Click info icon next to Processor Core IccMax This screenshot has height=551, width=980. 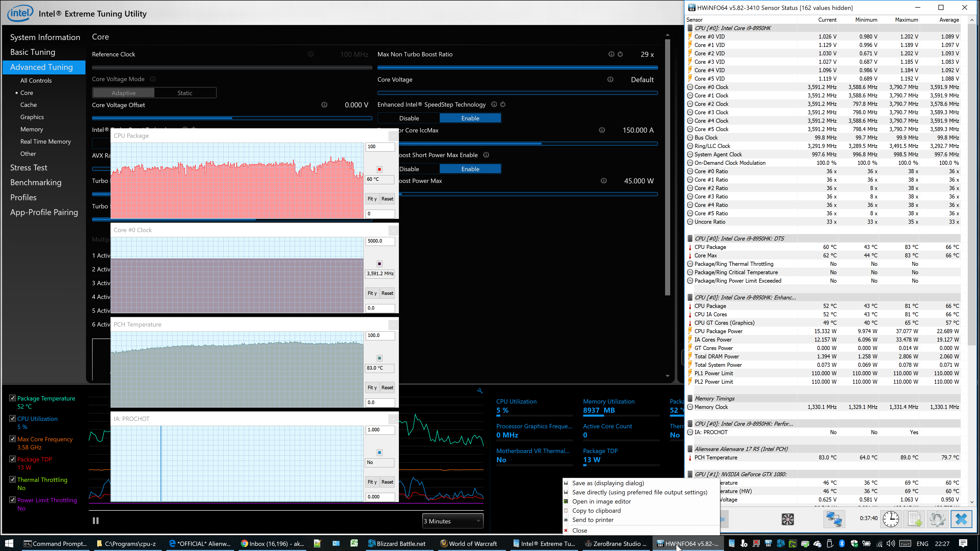(x=602, y=130)
